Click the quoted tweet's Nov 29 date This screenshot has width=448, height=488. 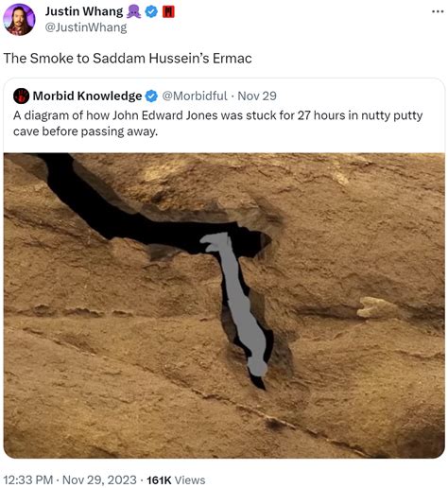pos(257,96)
